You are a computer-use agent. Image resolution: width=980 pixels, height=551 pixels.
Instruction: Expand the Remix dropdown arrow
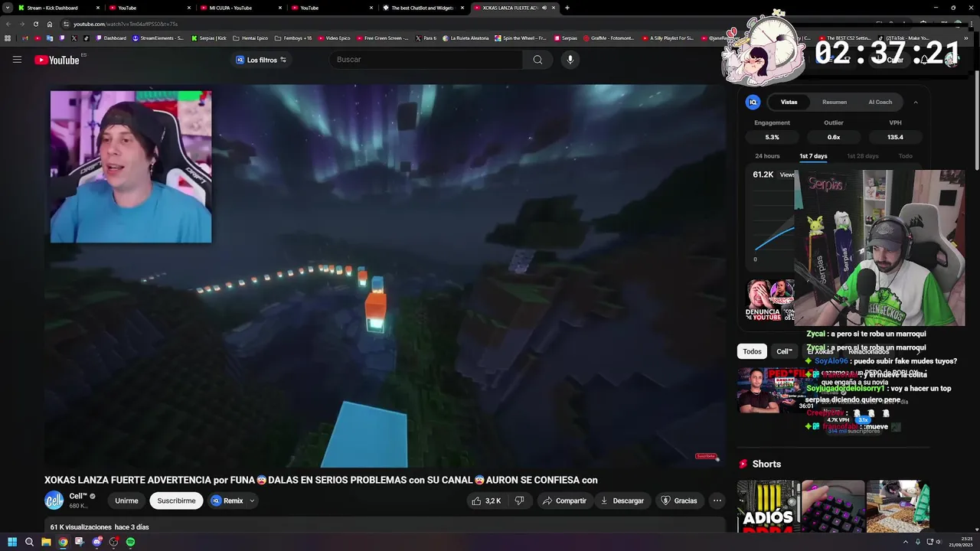[x=252, y=500]
